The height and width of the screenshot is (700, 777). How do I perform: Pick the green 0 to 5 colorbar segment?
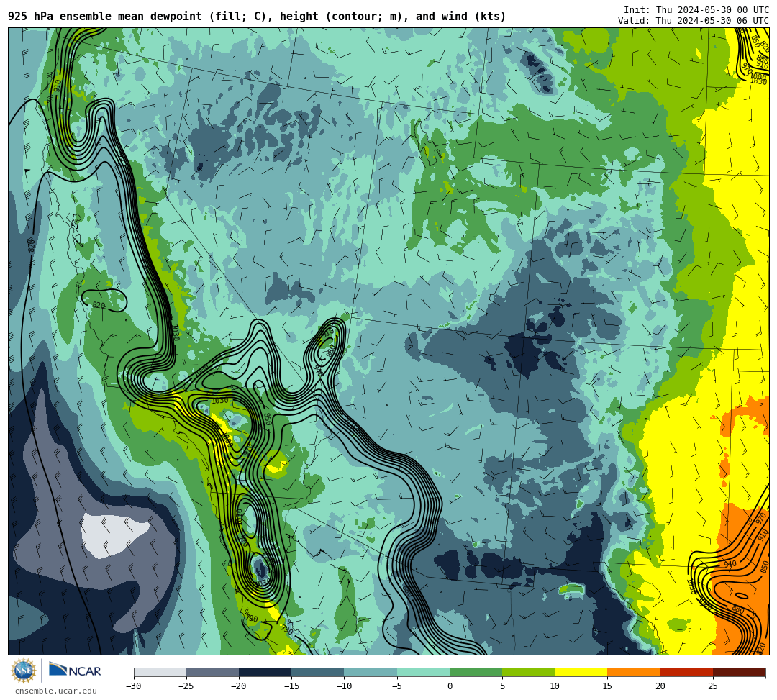point(476,672)
